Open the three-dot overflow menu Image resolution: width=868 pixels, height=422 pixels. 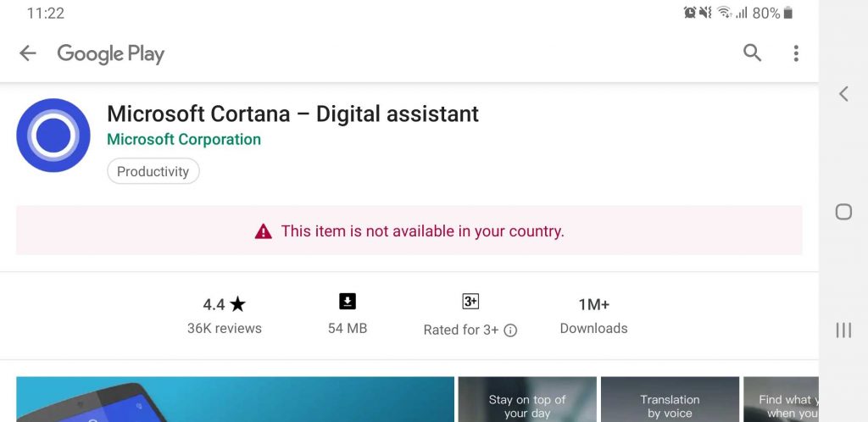[x=795, y=53]
